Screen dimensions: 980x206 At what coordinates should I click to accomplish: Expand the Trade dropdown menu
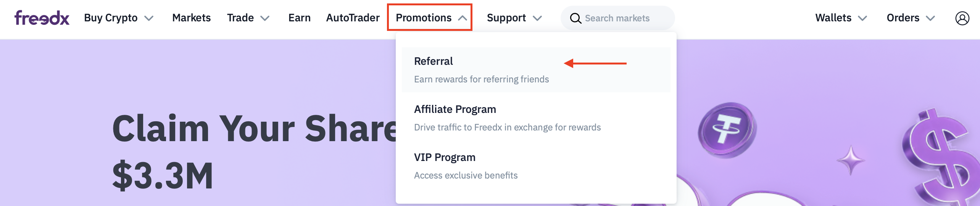pos(248,18)
